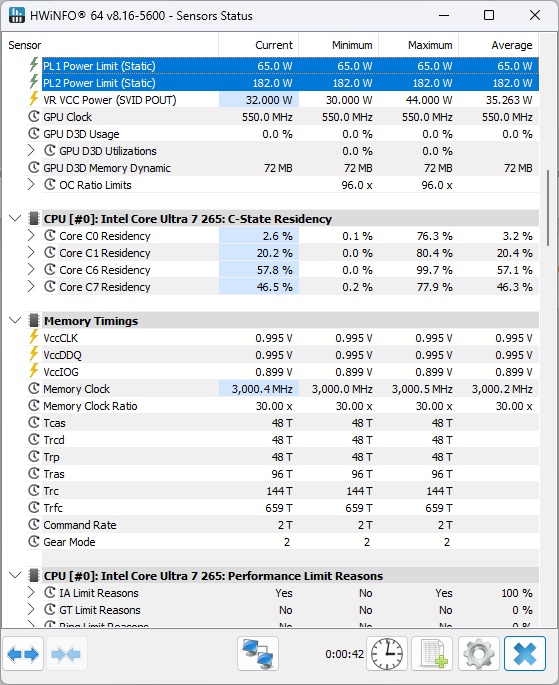Expand GPU D3D Utilizations row

(x=31, y=151)
